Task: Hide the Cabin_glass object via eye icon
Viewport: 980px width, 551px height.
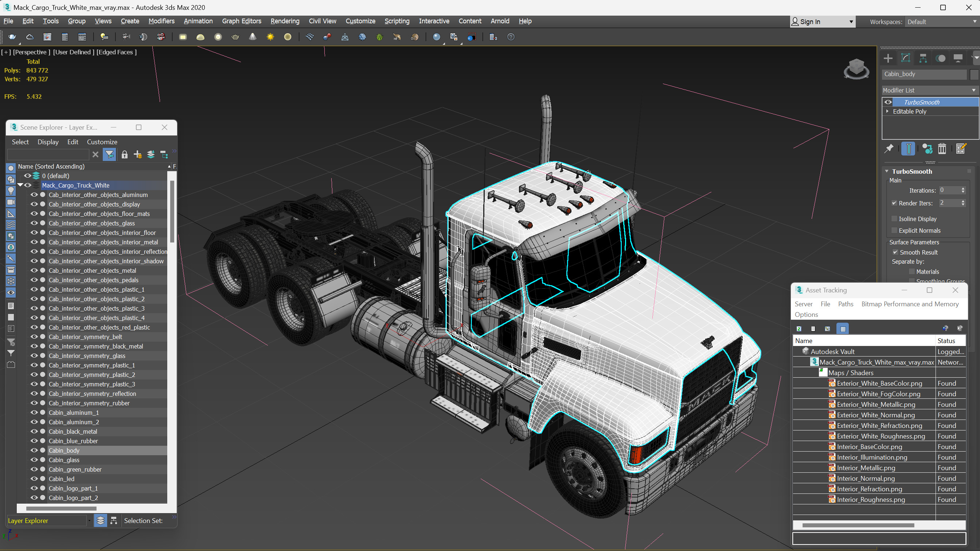Action: 34,460
